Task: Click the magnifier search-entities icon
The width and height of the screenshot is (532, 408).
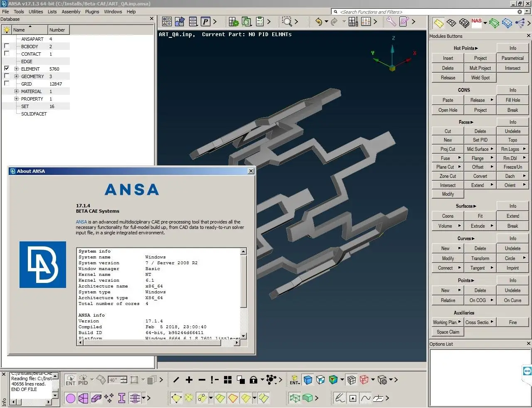Action: (287, 22)
